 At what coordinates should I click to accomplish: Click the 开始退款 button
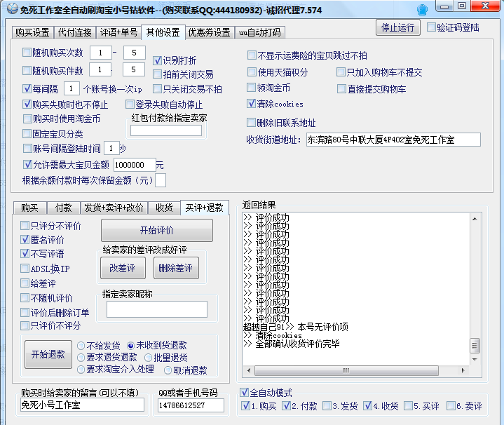coord(48,354)
